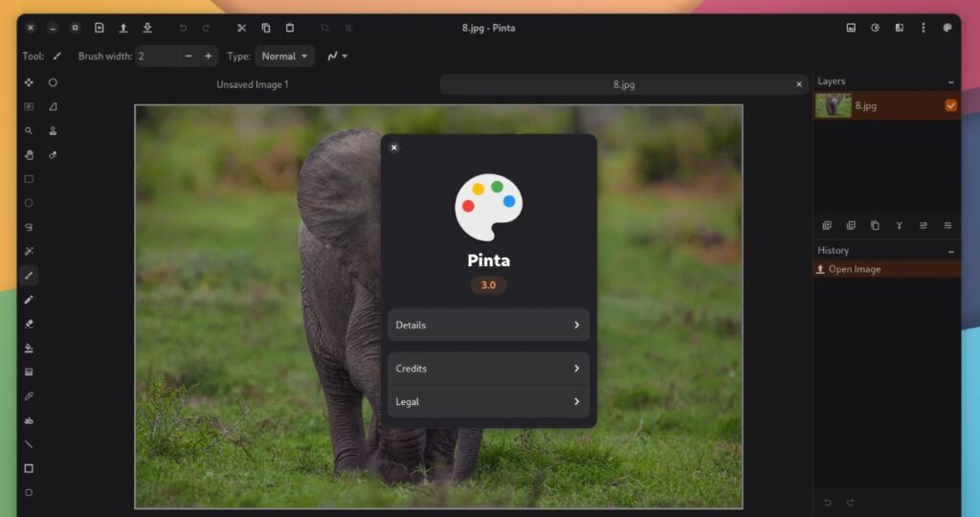The image size is (980, 517).
Task: Click the Redo arrow in header bar
Action: [207, 28]
